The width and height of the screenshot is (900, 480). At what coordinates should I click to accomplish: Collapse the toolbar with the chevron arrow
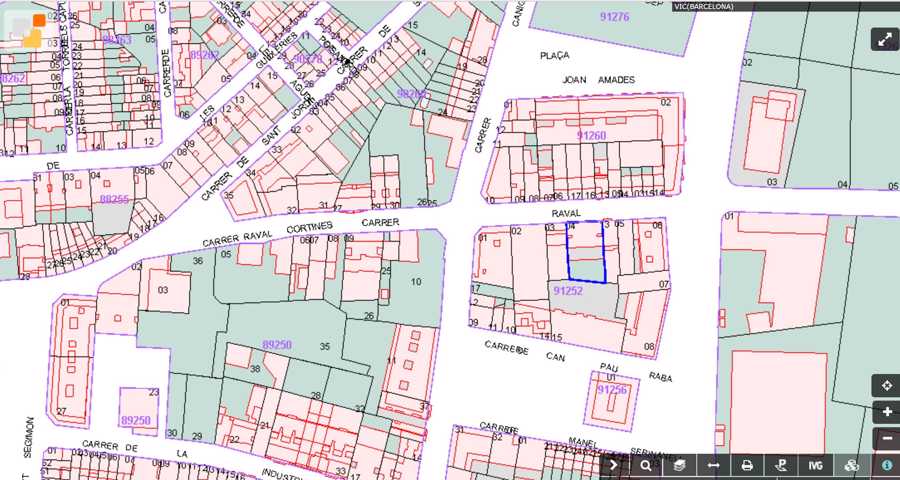(614, 465)
